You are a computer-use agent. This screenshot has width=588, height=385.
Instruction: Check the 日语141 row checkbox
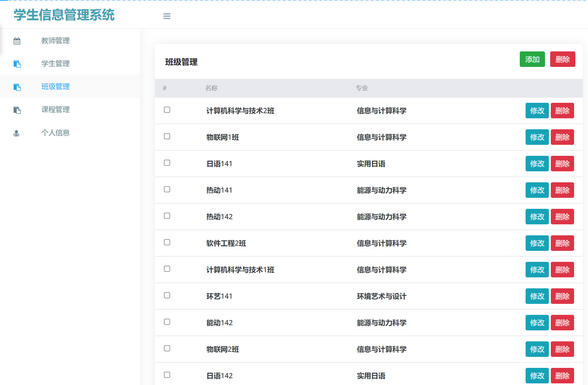[167, 163]
